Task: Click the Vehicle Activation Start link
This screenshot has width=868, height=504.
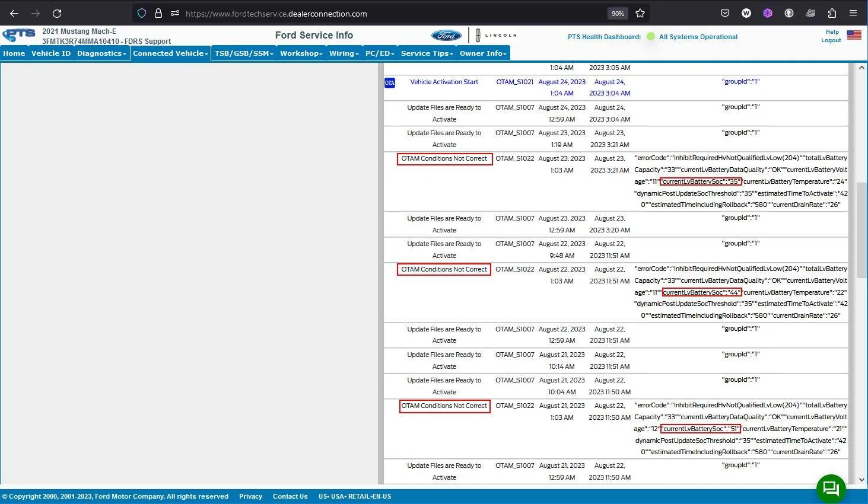Action: tap(444, 82)
